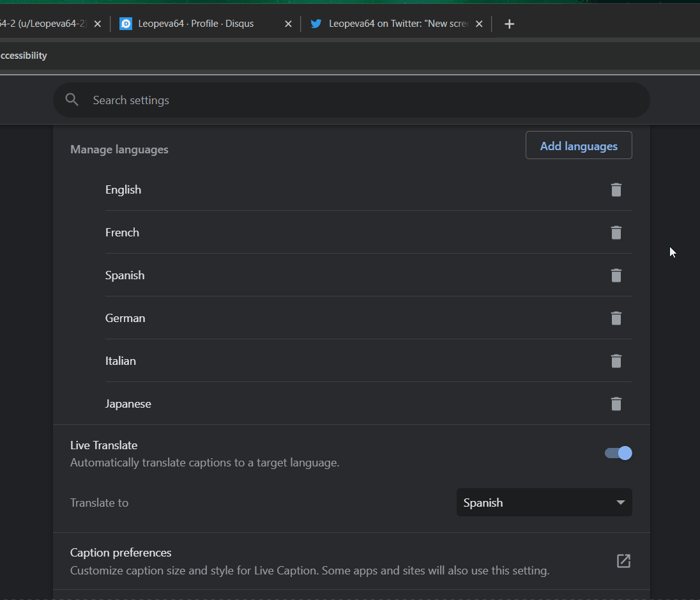Click the Accessibility heading text

pos(24,55)
